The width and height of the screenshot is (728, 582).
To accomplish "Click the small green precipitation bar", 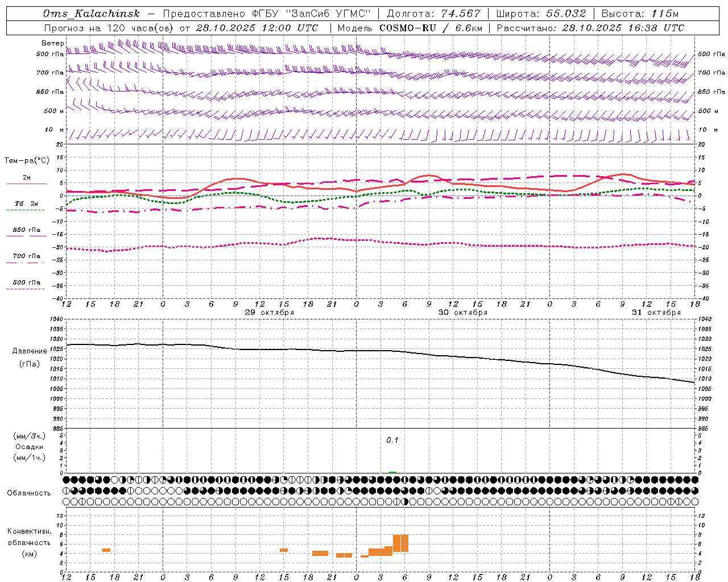I will (x=392, y=472).
